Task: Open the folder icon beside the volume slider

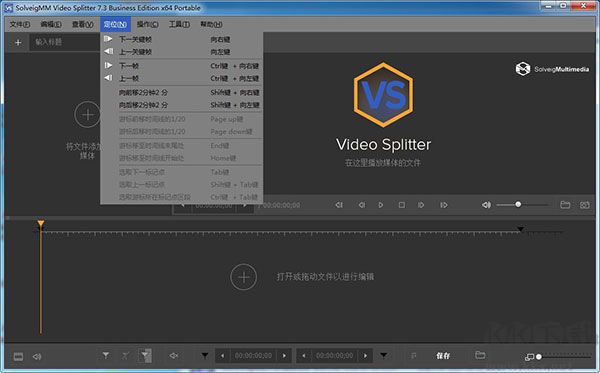Action: click(565, 205)
